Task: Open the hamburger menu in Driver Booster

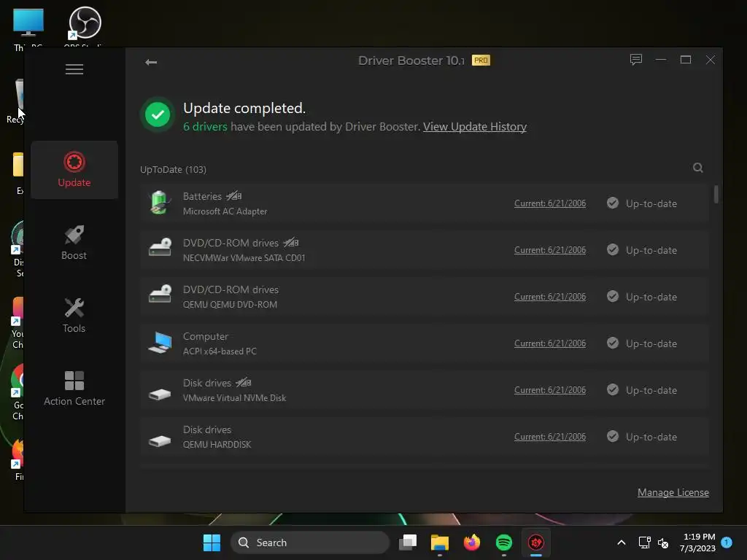Action: 74,69
